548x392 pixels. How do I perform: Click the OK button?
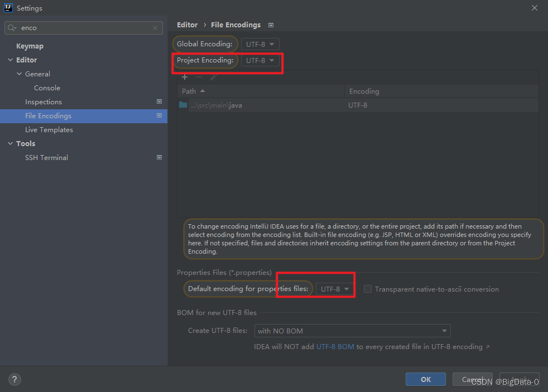tap(426, 379)
